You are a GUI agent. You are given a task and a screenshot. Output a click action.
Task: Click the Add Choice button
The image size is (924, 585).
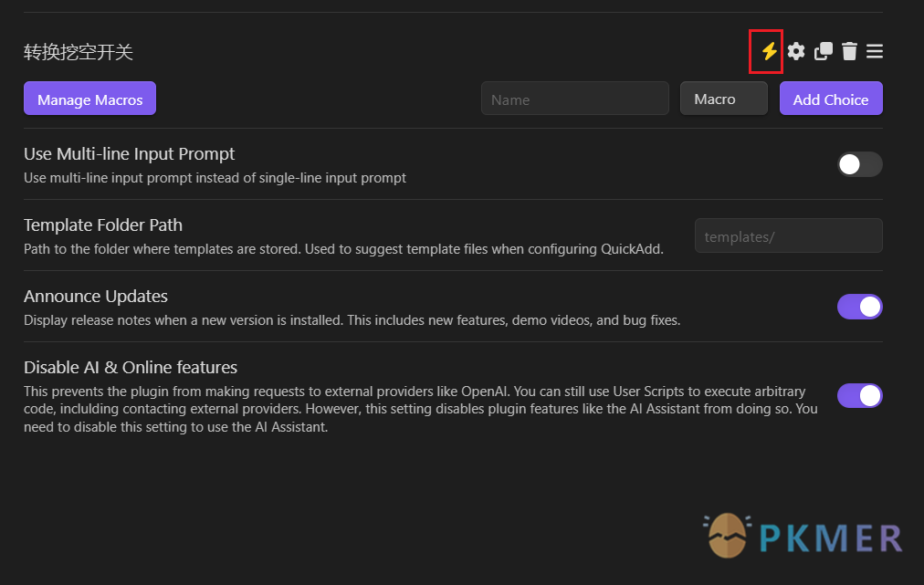[x=830, y=99]
